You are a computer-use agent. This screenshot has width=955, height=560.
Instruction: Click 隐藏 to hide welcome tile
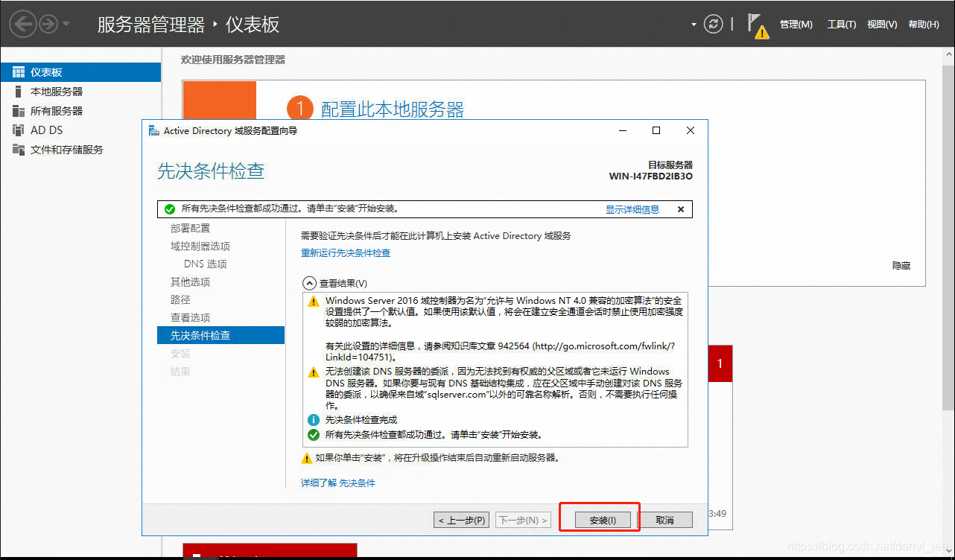(x=901, y=266)
